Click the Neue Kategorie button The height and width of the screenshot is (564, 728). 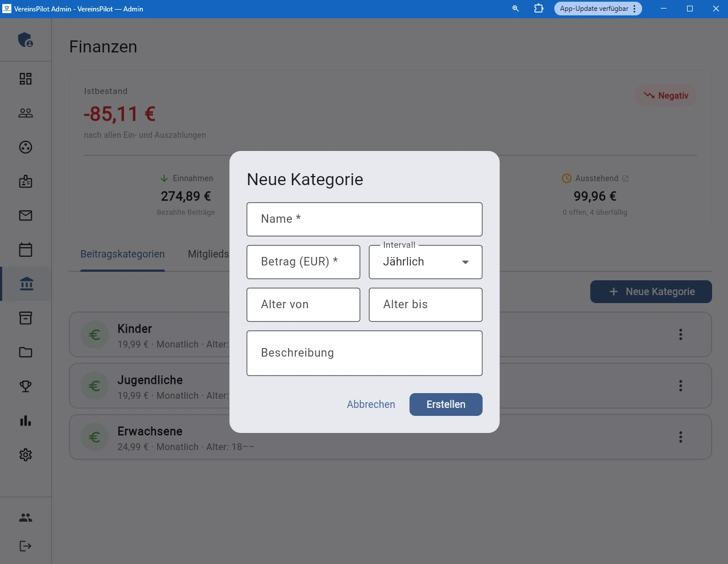coord(651,291)
